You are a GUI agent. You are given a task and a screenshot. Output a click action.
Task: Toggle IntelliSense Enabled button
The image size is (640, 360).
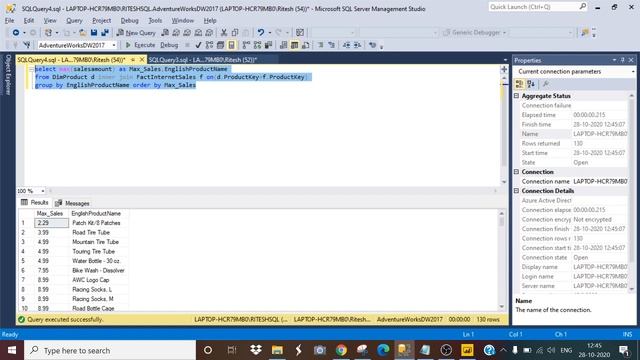231,45
